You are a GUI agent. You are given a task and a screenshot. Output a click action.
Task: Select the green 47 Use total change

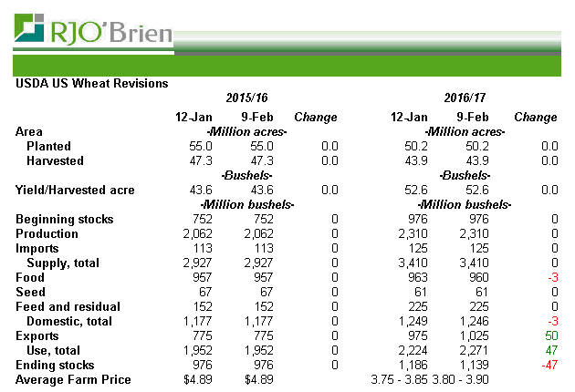coord(550,351)
